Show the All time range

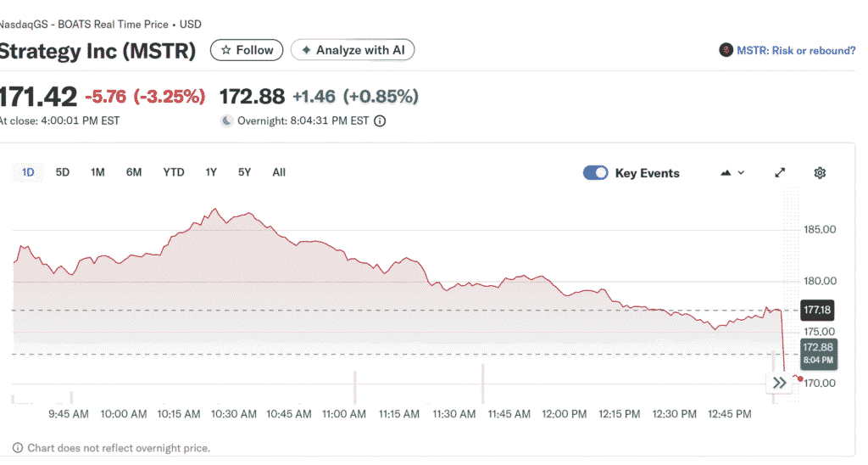tap(279, 172)
